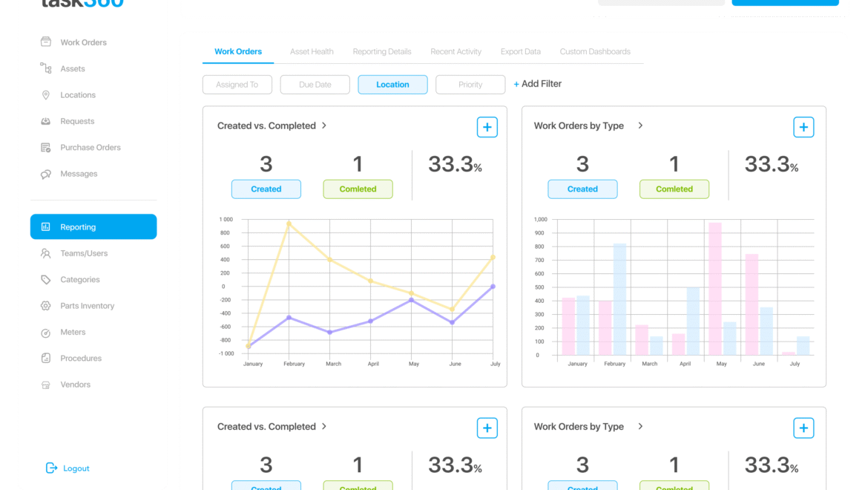Click the Parts Inventory gear icon
The height and width of the screenshot is (490, 868).
[46, 306]
